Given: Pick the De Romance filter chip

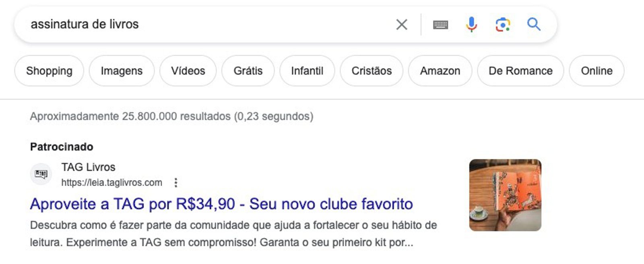Looking at the screenshot, I should pyautogui.click(x=520, y=71).
